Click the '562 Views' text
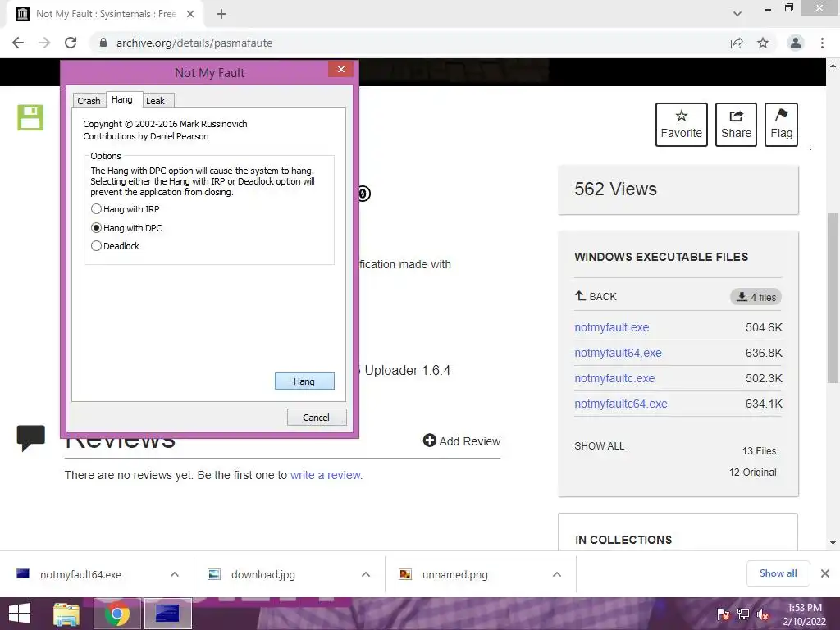 (x=615, y=189)
